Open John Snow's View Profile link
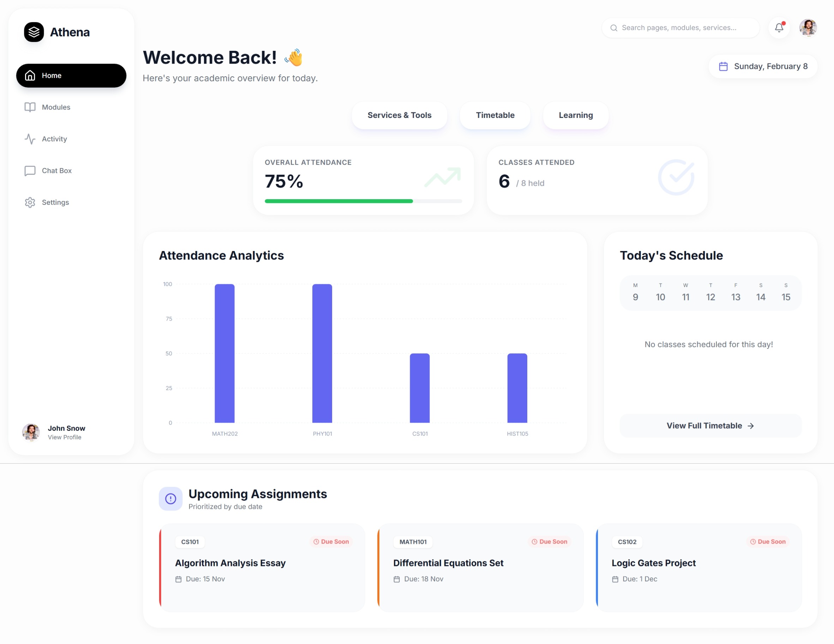 click(x=64, y=437)
